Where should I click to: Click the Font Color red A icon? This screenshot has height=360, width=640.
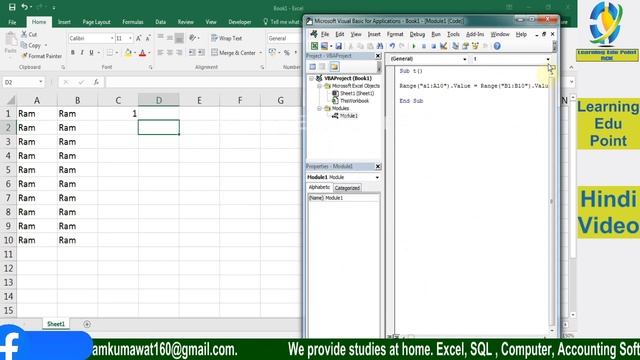(x=142, y=53)
